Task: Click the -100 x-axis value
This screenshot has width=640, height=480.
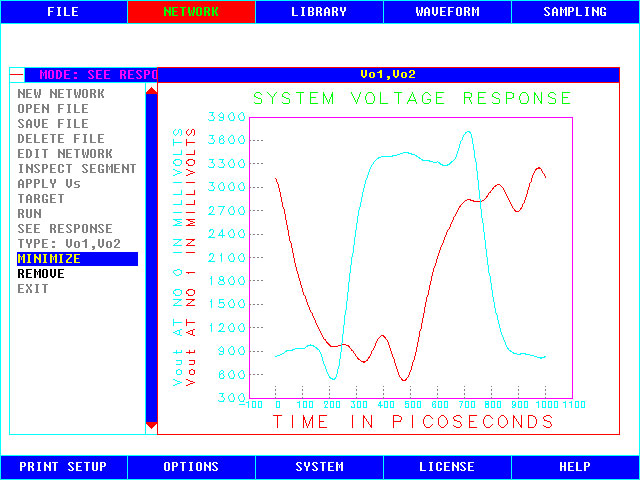Action: coord(251,405)
